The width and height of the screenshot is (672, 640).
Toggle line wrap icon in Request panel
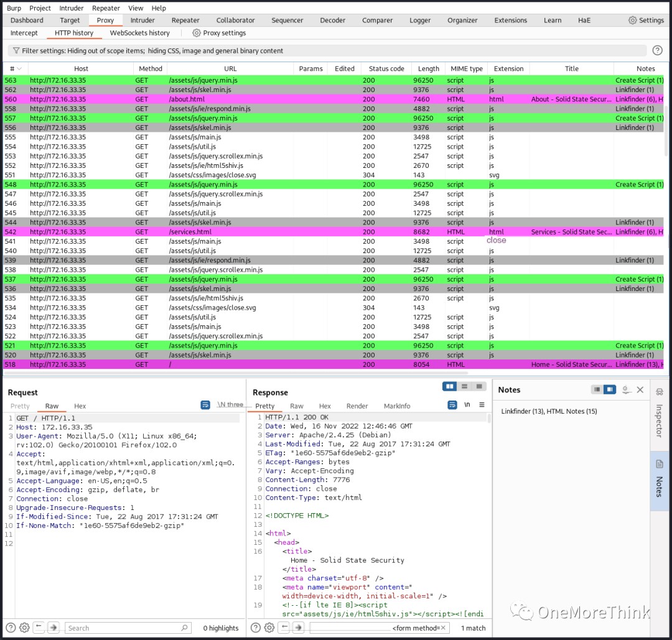click(205, 405)
